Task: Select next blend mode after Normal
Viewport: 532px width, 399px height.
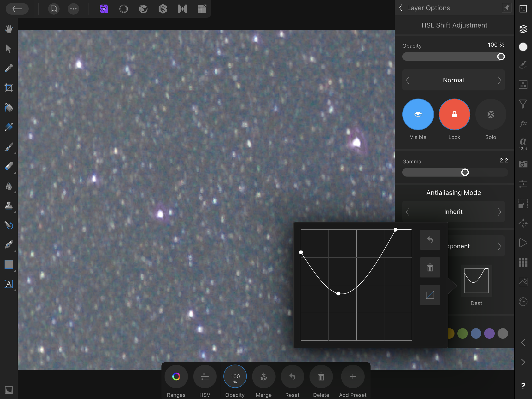Action: tap(499, 80)
